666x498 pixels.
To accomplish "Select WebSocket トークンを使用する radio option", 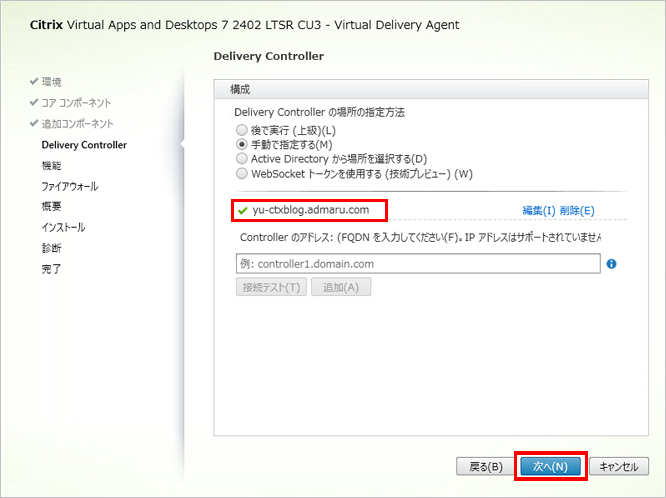I will 241,173.
